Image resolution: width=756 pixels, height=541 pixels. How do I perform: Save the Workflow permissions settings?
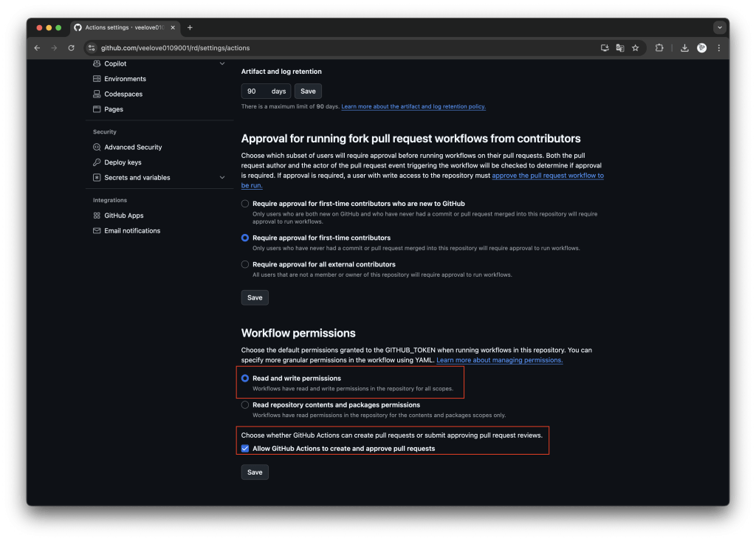(x=255, y=472)
